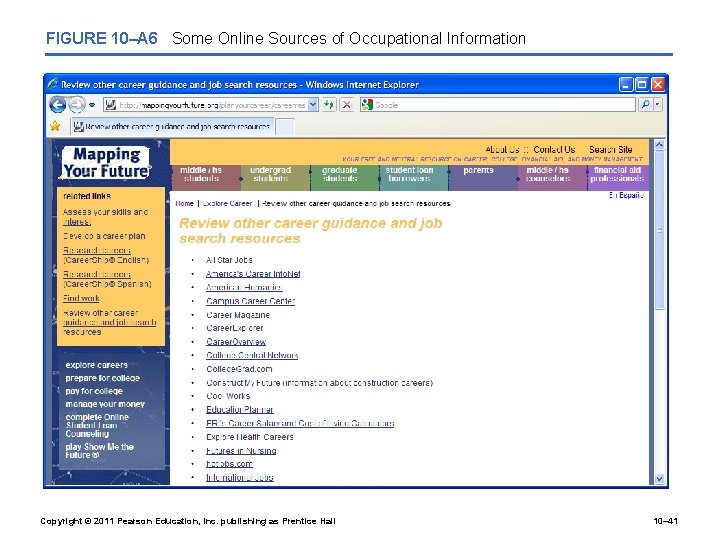
Task: Click the vertical scrollbar thumb
Action: [659, 230]
